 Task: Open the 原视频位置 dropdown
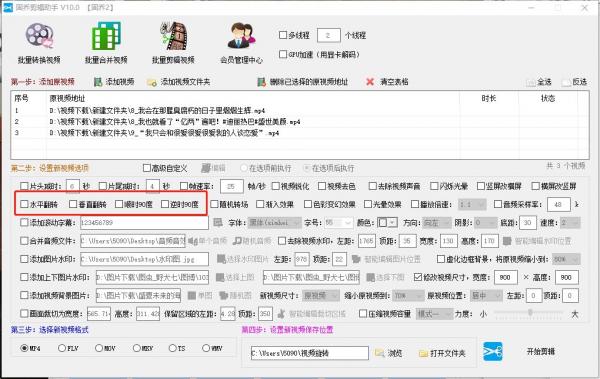coord(486,296)
